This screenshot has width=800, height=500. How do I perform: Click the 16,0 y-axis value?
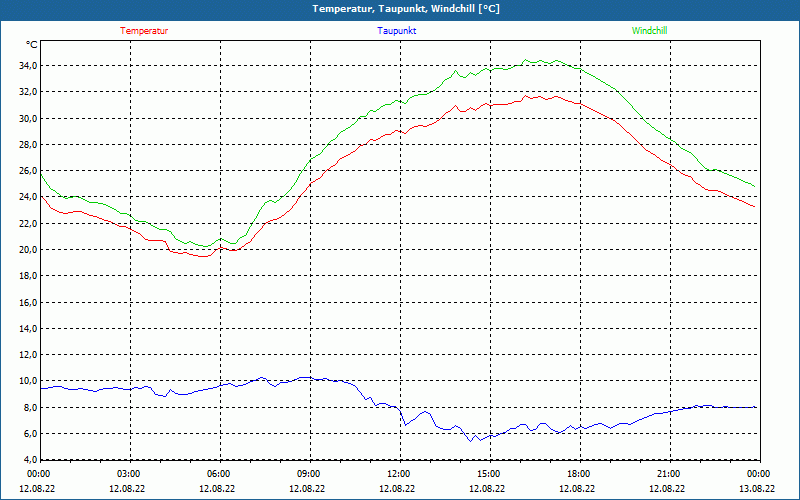pyautogui.click(x=28, y=303)
